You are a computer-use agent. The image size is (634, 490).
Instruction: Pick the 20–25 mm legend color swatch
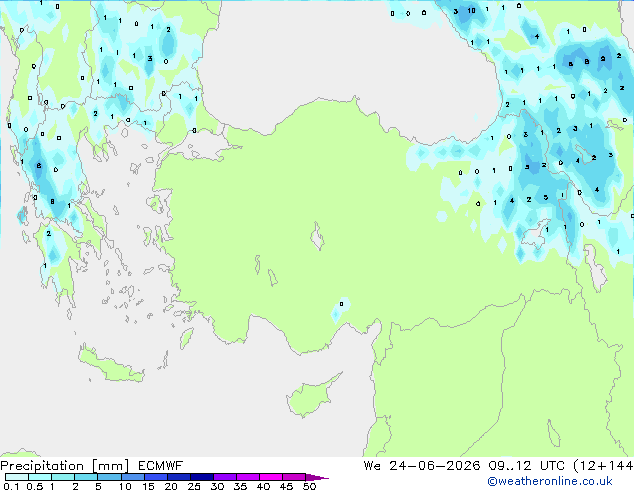[179, 477]
